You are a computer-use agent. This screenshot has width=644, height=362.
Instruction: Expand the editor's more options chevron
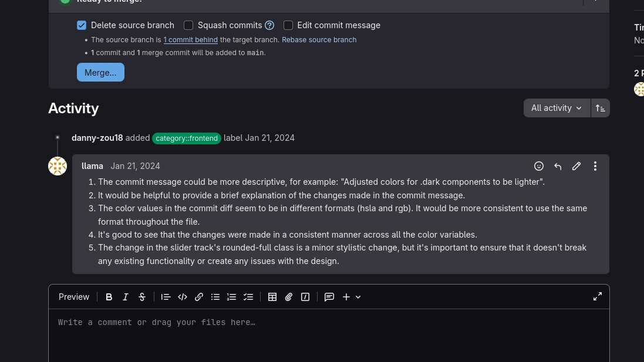coord(358,297)
